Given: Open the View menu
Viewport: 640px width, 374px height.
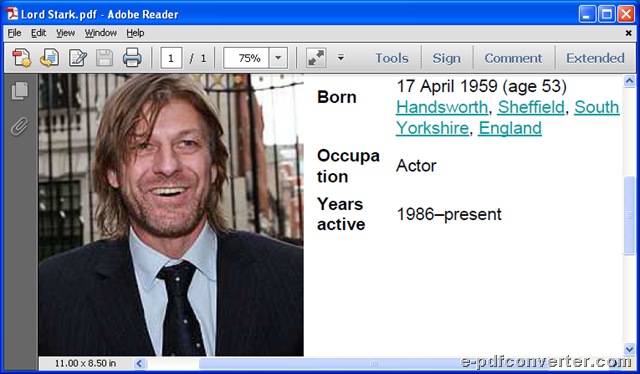Looking at the screenshot, I should pos(65,33).
